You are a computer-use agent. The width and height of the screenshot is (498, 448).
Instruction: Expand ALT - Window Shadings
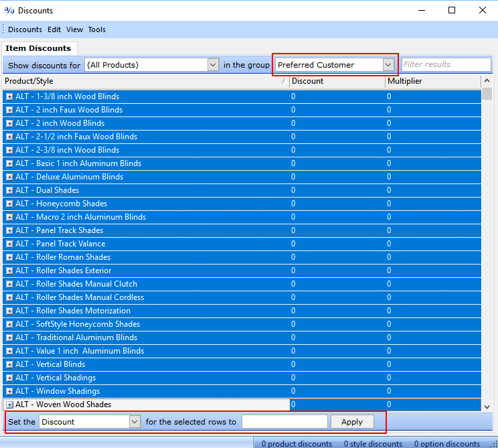point(10,391)
